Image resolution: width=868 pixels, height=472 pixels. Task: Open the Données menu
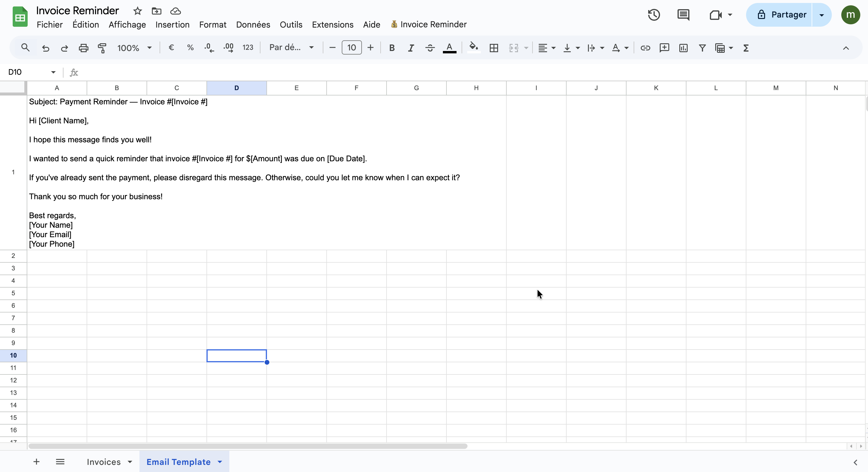[253, 25]
